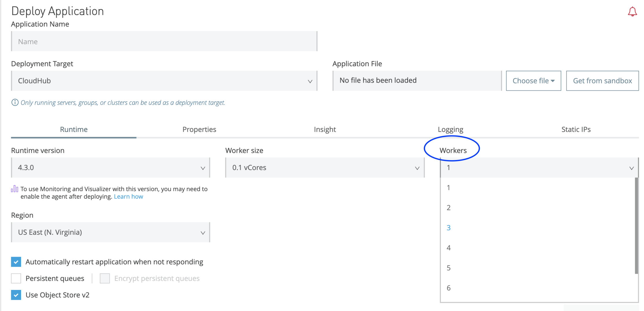Viewport: 644px width, 311px height.
Task: Click the Workers list scrollbar
Action: (636, 225)
